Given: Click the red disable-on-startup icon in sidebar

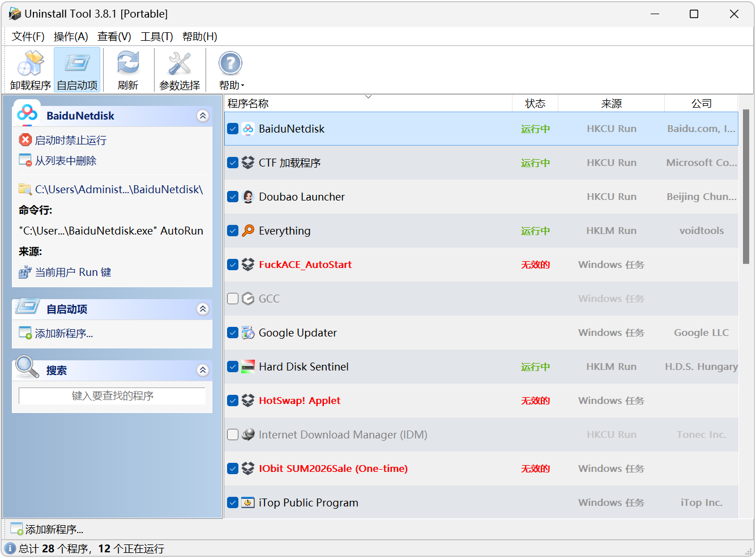Looking at the screenshot, I should (x=25, y=140).
